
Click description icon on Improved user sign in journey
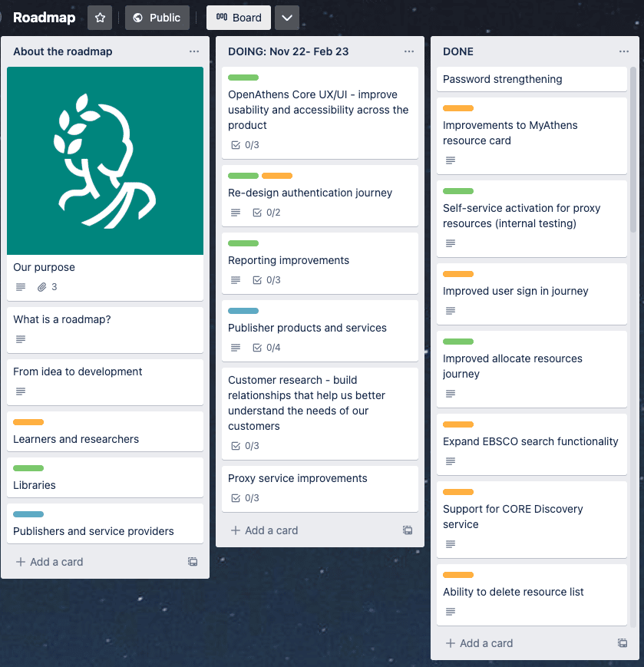pos(451,311)
